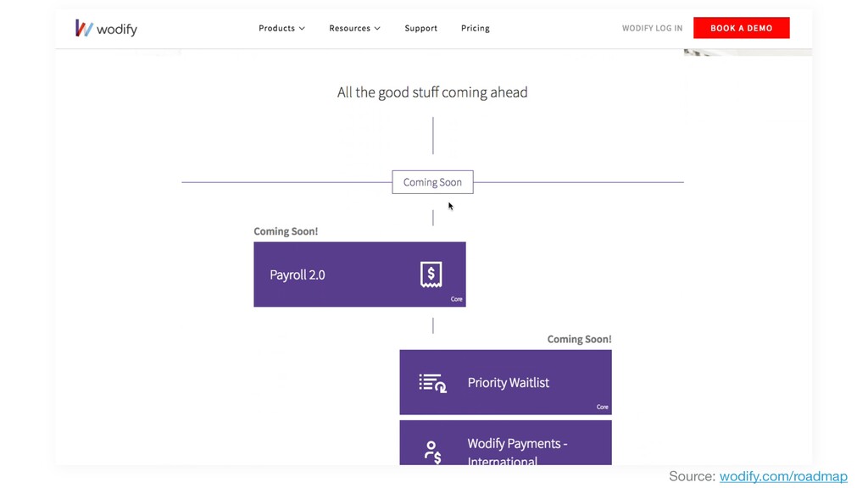Open the Wodify Payments - International card
Viewport: 868px width, 488px height.
(x=505, y=442)
